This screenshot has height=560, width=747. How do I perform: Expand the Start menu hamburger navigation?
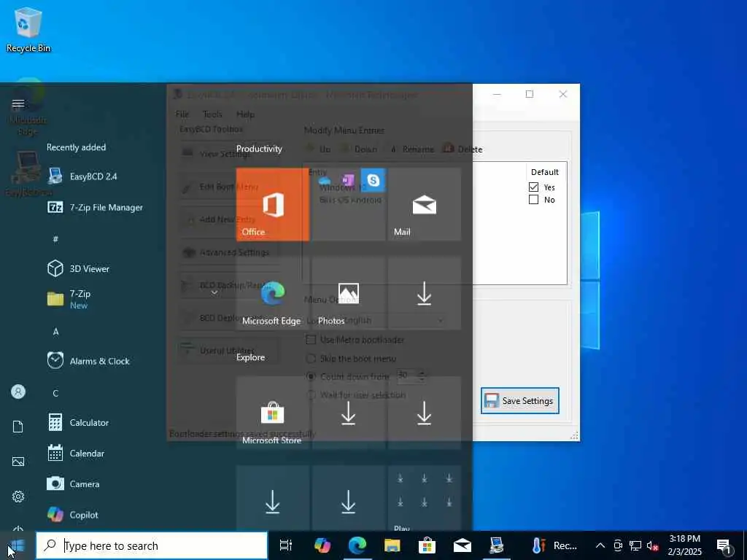pos(18,104)
